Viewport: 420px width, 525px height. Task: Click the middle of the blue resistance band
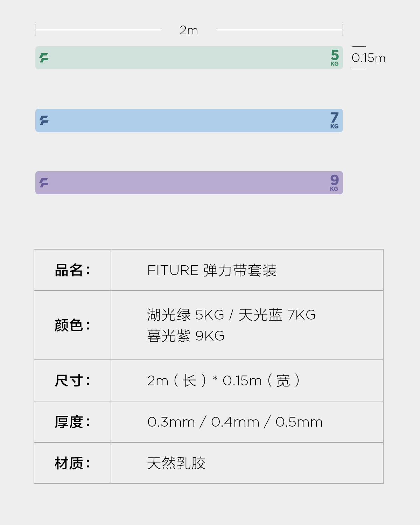click(189, 120)
